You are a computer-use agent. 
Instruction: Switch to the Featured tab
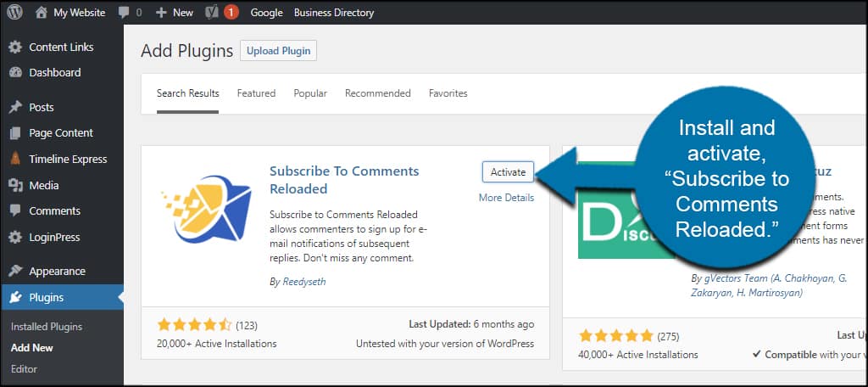pos(256,93)
